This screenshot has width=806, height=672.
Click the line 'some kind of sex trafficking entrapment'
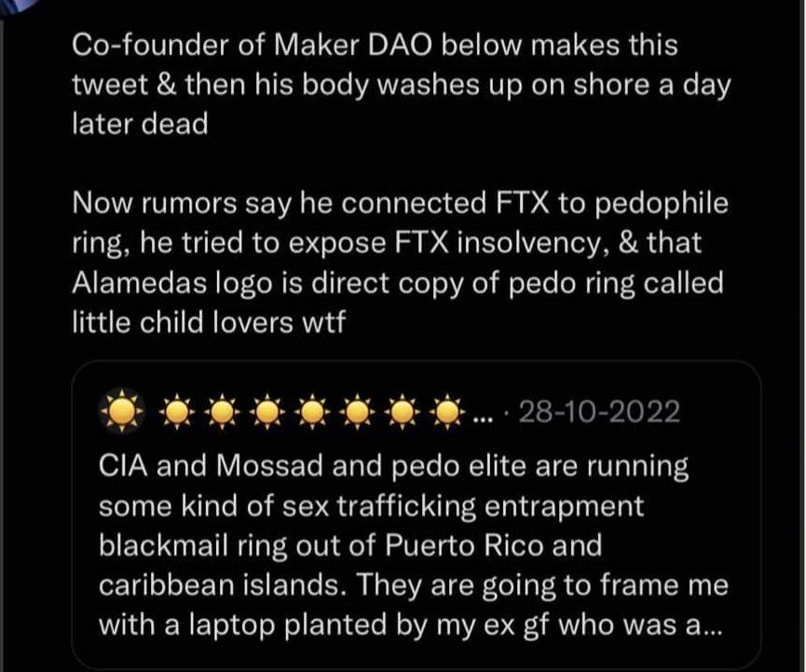pos(371,506)
